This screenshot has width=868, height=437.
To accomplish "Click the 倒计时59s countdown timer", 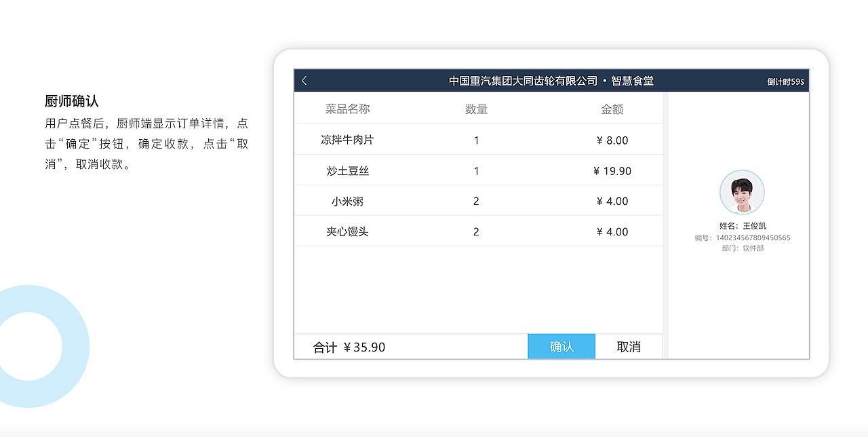I will (785, 82).
